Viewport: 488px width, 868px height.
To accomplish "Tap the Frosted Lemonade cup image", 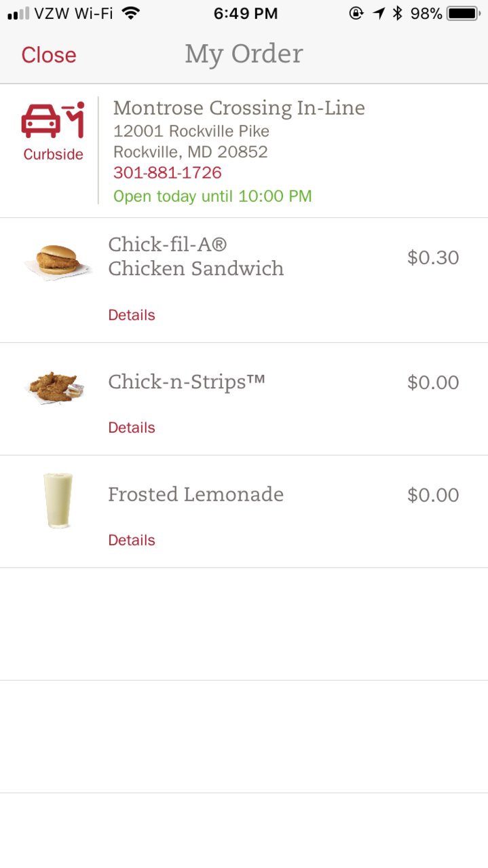I will pyautogui.click(x=58, y=501).
